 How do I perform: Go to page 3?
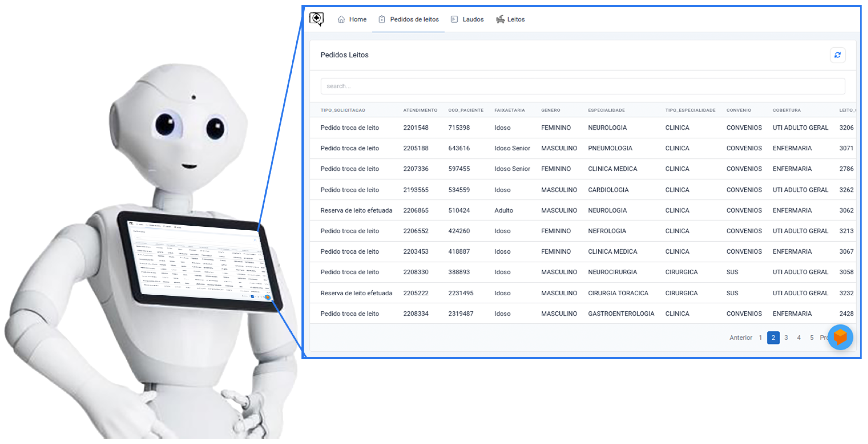786,338
